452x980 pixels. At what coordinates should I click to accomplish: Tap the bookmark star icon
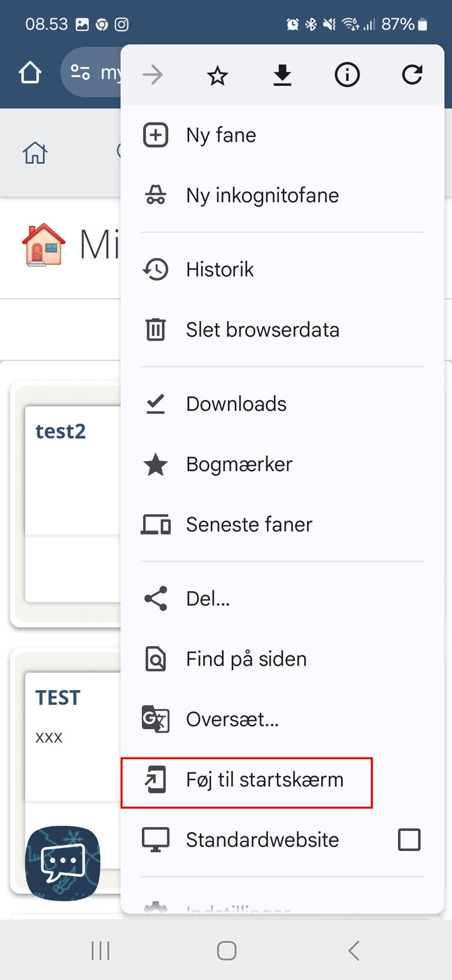pos(217,75)
